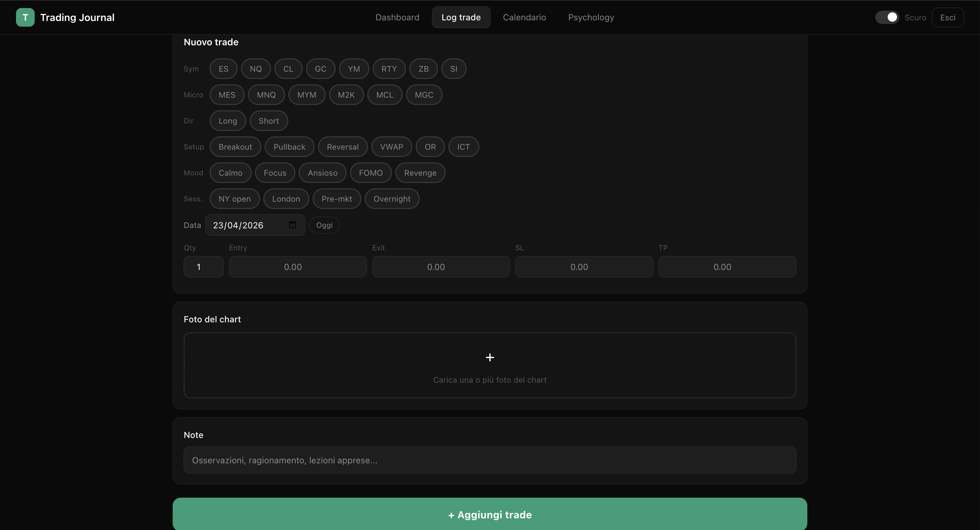Go to the Psychology section

591,17
